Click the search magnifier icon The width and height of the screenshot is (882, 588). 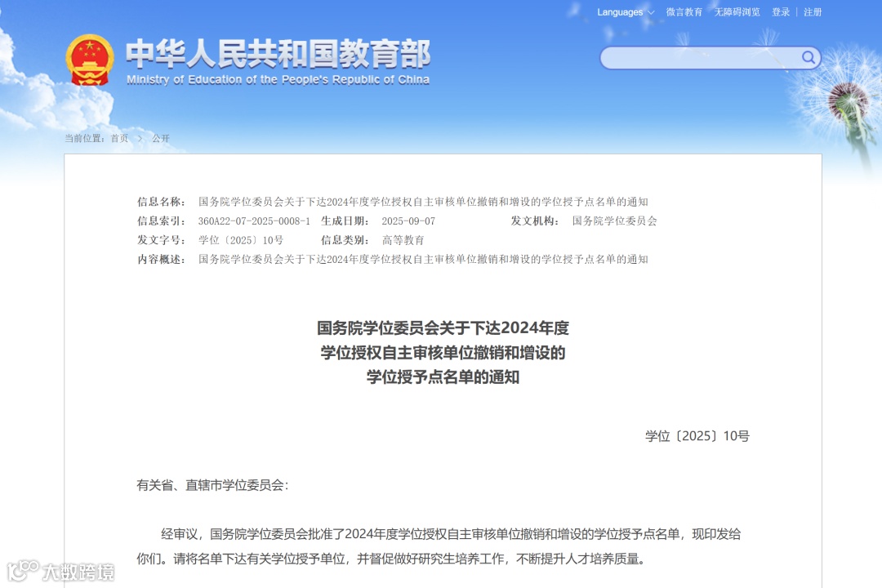(x=808, y=57)
